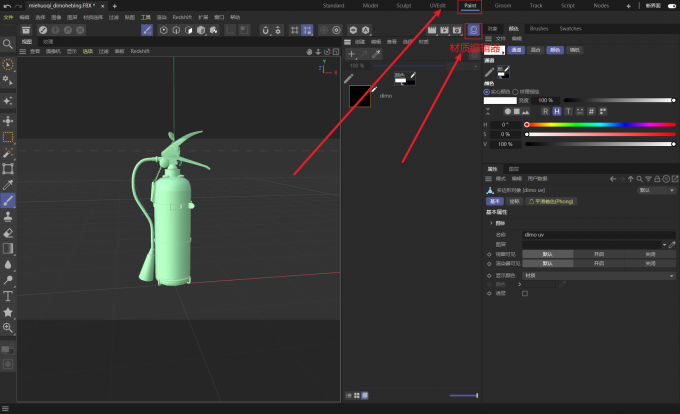The width and height of the screenshot is (680, 414).
Task: Collapse the color panel double-chevron
Action: point(488,111)
